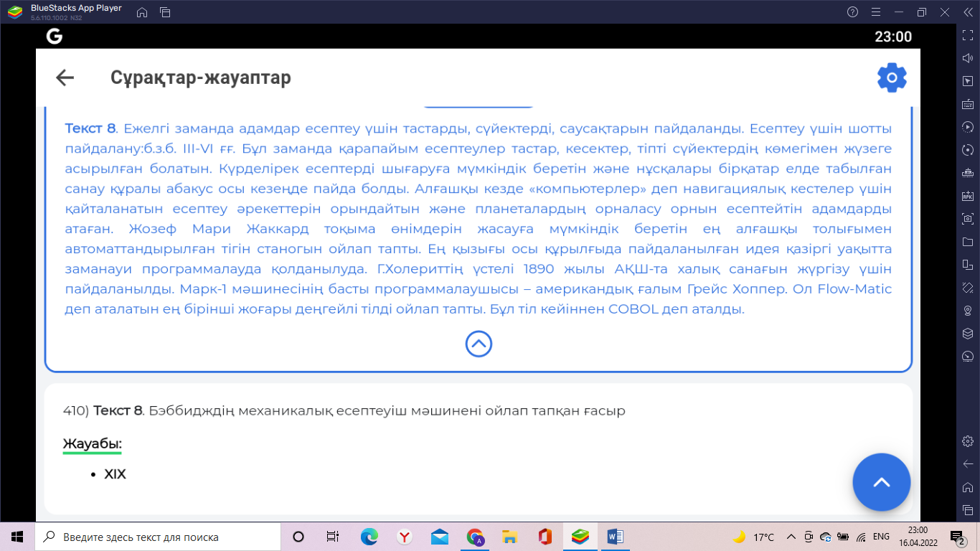This screenshot has width=980, height=551.
Task: Open memory trim icon in sidebar
Action: click(x=967, y=173)
